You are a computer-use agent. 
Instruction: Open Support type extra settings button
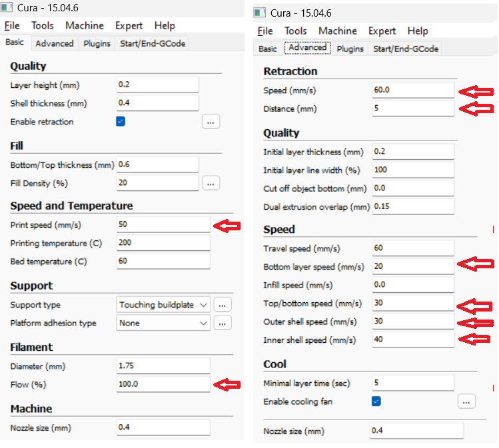coord(223,305)
